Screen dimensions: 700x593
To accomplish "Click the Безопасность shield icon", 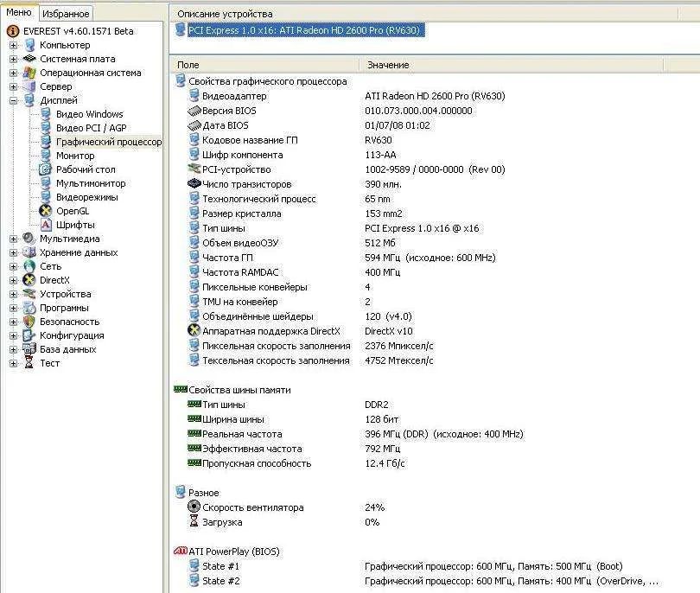I will tap(29, 322).
